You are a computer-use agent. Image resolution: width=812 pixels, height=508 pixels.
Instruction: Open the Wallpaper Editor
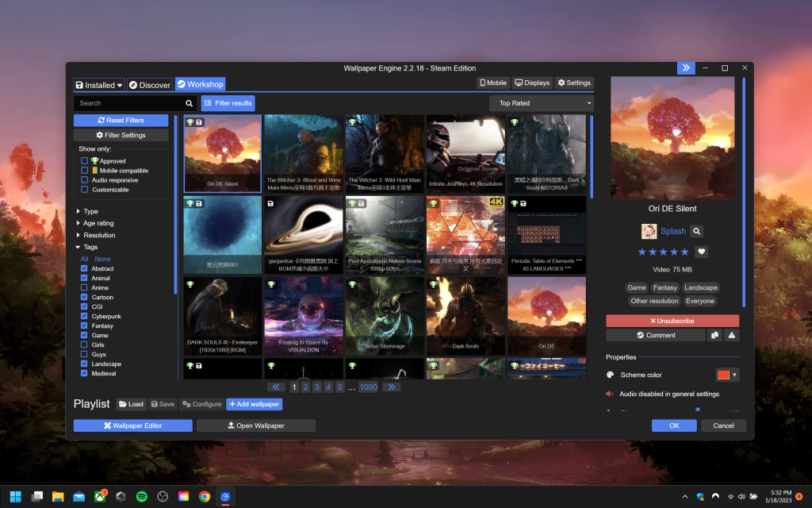point(132,425)
